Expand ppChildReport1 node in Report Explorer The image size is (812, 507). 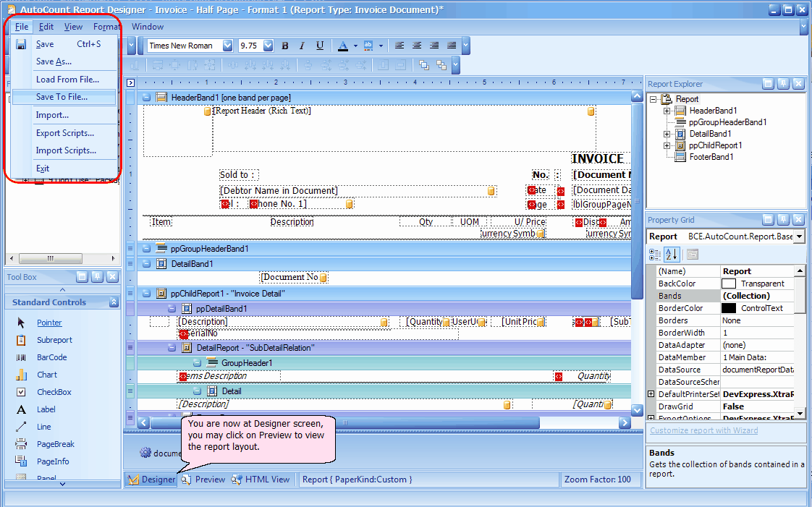coord(667,146)
